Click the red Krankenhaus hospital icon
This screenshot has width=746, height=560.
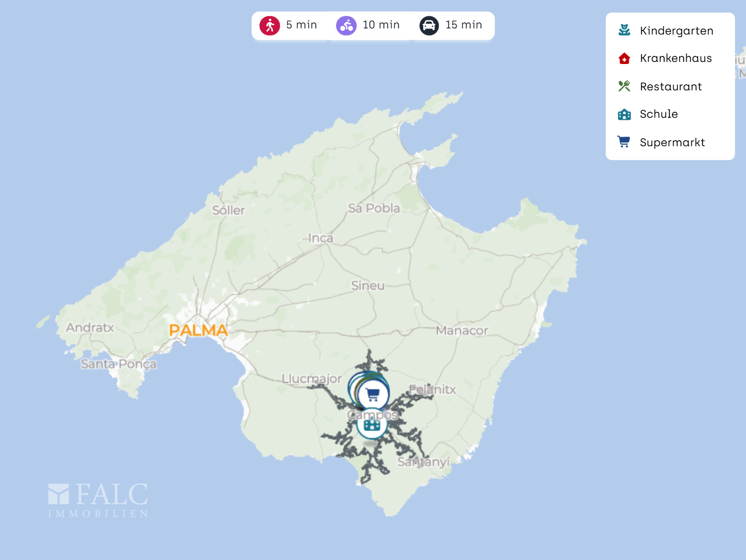pyautogui.click(x=624, y=58)
